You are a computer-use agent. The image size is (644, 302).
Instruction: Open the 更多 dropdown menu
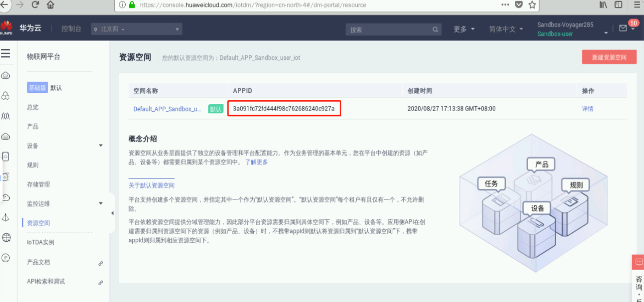(x=464, y=29)
